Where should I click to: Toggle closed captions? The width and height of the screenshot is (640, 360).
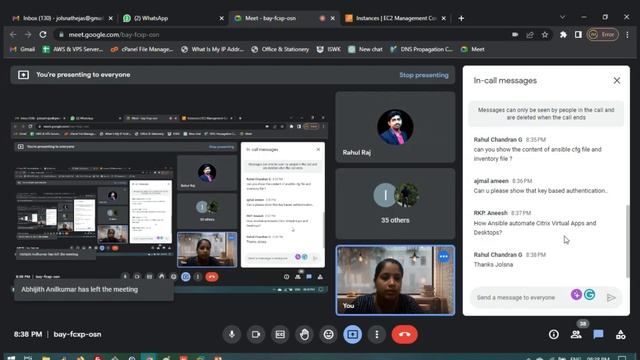pyautogui.click(x=280, y=335)
